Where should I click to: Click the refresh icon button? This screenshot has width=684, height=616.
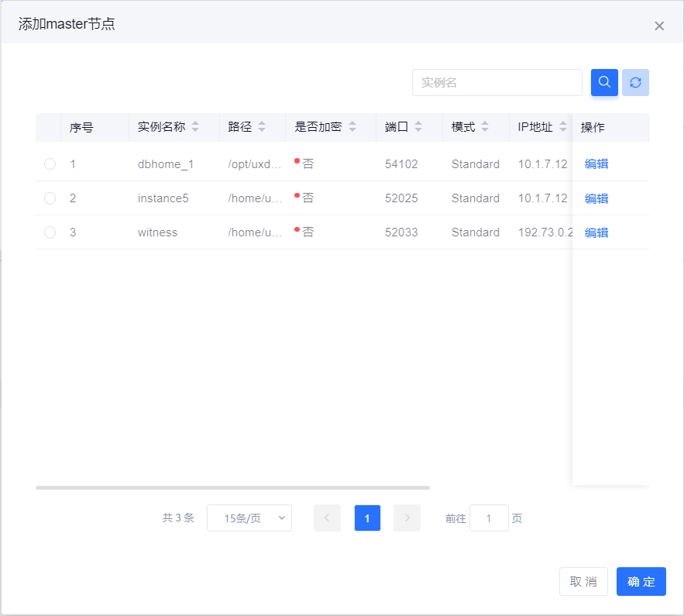(635, 82)
